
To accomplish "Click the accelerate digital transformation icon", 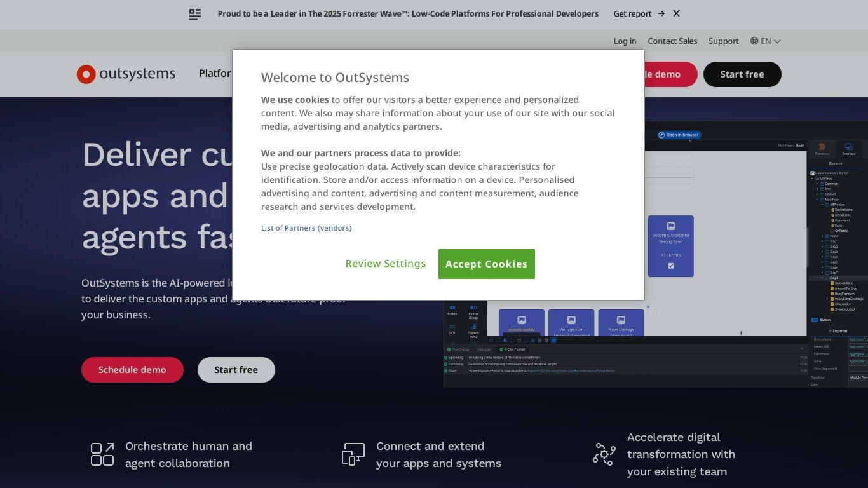I will pyautogui.click(x=604, y=454).
